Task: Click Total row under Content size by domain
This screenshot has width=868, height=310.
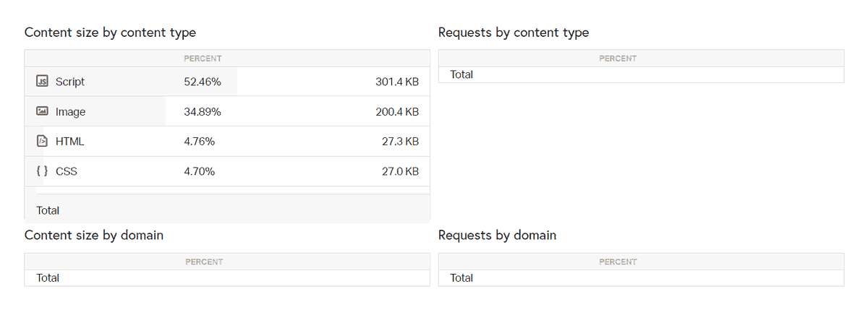Action: (227, 278)
